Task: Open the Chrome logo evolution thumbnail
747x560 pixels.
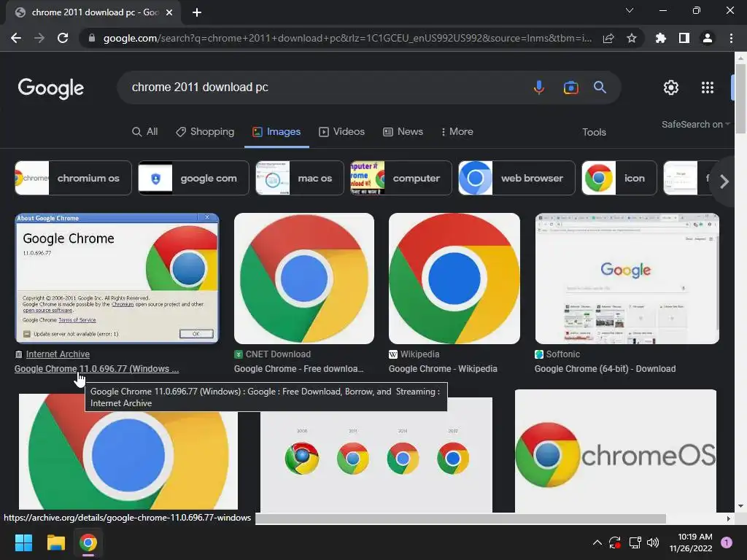Action: click(376, 462)
